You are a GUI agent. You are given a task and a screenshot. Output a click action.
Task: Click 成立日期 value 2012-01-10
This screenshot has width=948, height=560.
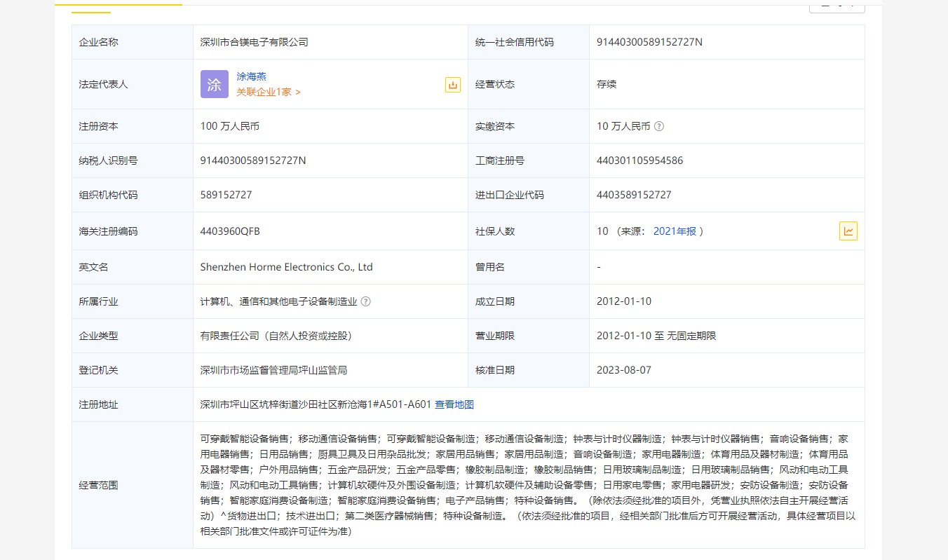[x=624, y=301]
